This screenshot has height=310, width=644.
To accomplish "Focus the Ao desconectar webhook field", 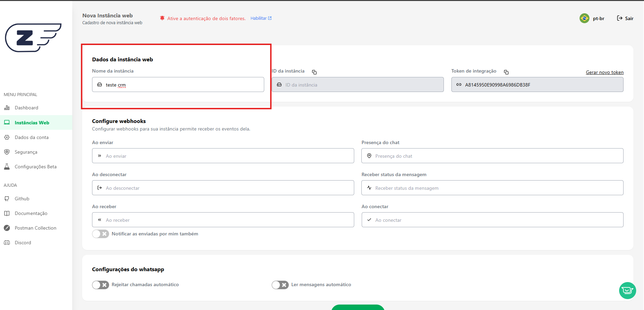I will click(223, 188).
